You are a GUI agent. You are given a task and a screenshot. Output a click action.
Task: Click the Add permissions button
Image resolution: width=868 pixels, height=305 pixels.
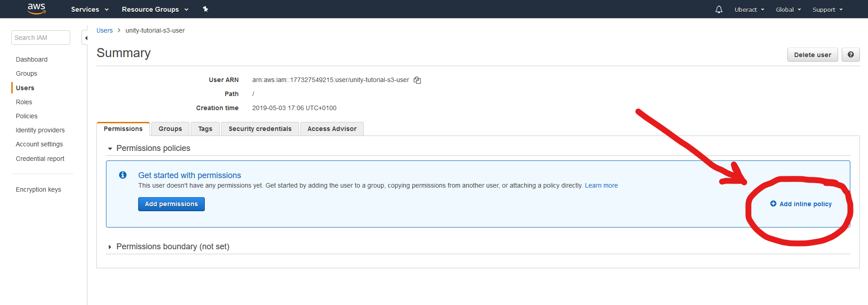click(171, 204)
